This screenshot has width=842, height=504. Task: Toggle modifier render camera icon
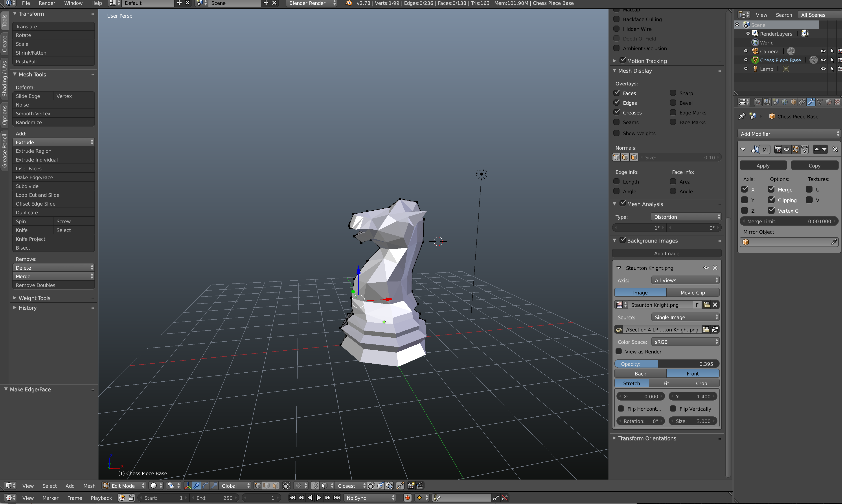(x=778, y=149)
